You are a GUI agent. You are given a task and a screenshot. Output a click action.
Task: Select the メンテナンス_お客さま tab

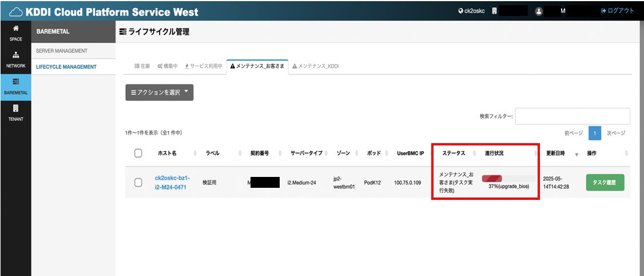257,66
